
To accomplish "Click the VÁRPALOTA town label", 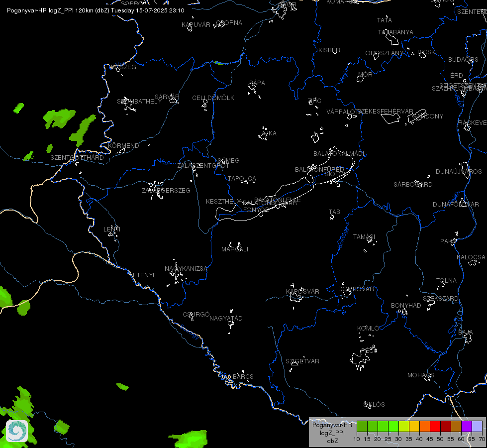I will pyautogui.click(x=343, y=112).
